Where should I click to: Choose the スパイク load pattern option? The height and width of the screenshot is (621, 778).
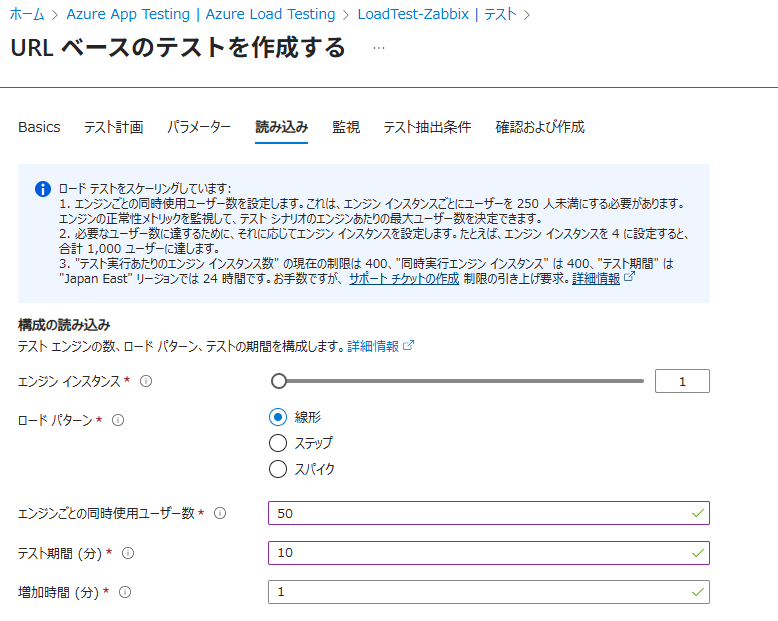pos(279,469)
